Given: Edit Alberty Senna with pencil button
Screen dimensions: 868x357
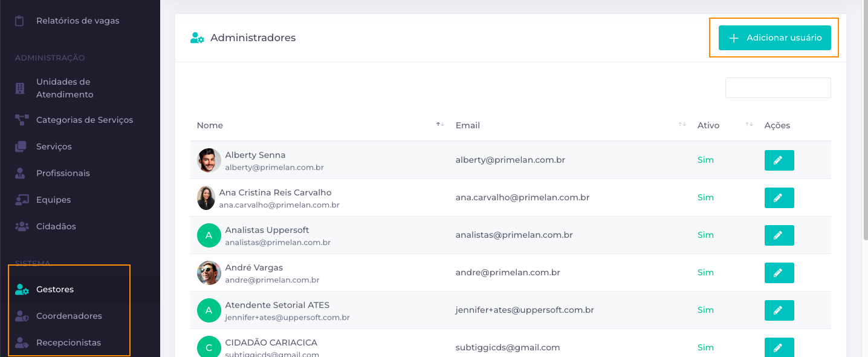Looking at the screenshot, I should pos(779,160).
